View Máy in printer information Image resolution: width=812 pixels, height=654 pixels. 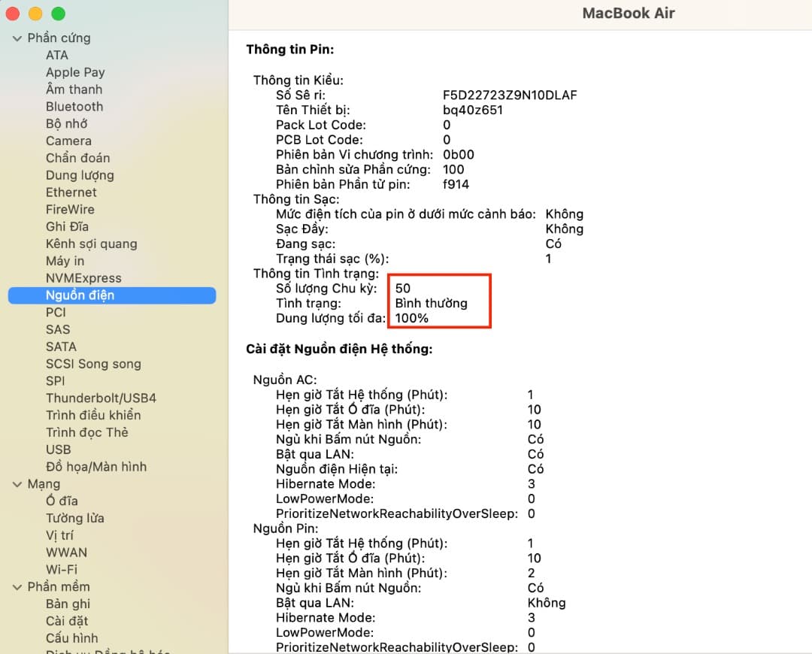tap(65, 260)
